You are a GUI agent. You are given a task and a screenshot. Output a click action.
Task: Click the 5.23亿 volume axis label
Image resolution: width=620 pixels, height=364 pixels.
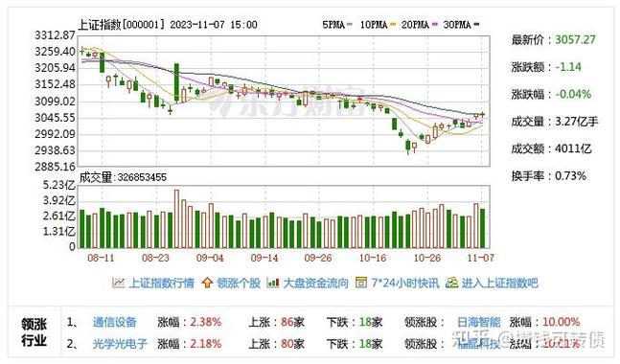(58, 185)
